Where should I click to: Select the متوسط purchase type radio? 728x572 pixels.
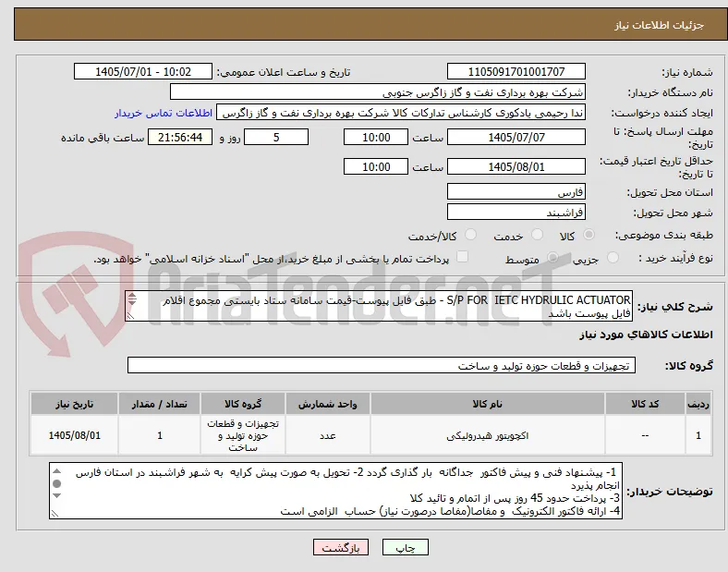click(x=552, y=258)
